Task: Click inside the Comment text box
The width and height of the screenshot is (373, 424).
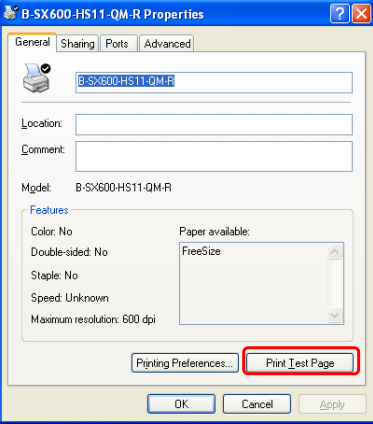Action: coord(214,156)
